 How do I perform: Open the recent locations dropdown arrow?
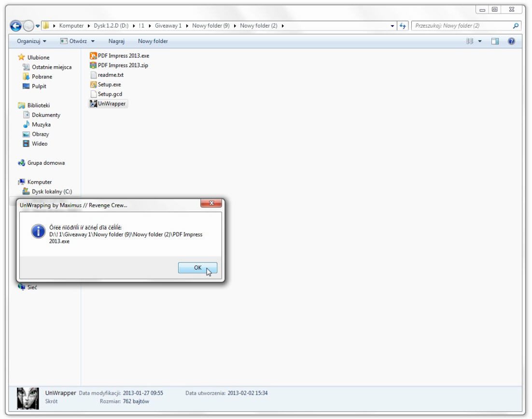[38, 26]
